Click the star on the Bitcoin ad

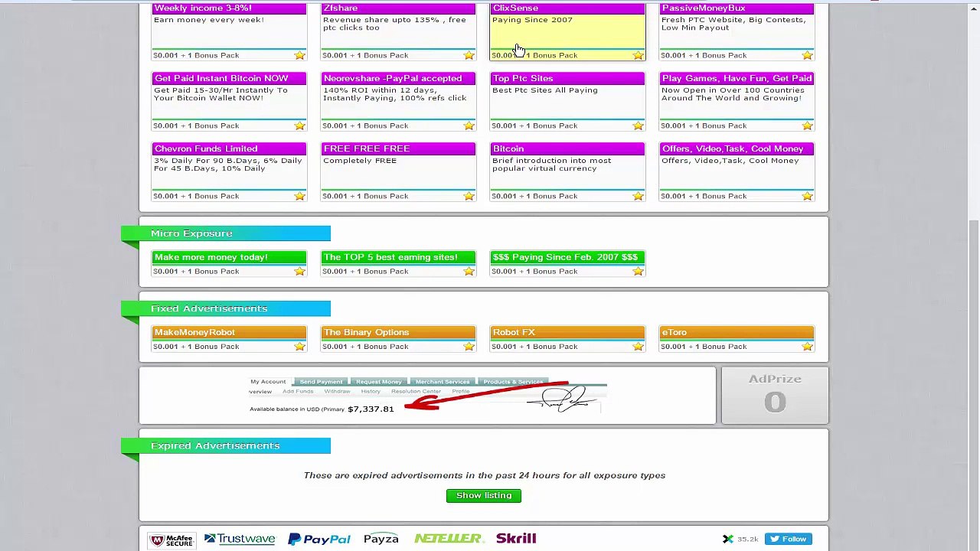pos(638,196)
